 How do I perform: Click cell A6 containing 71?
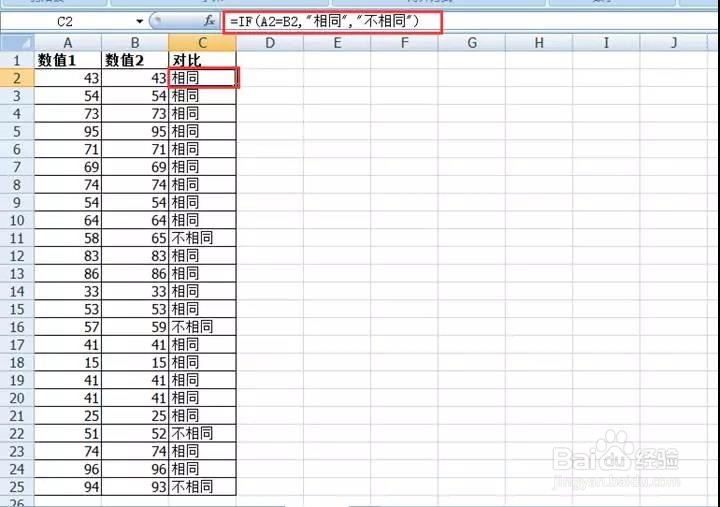coord(68,149)
